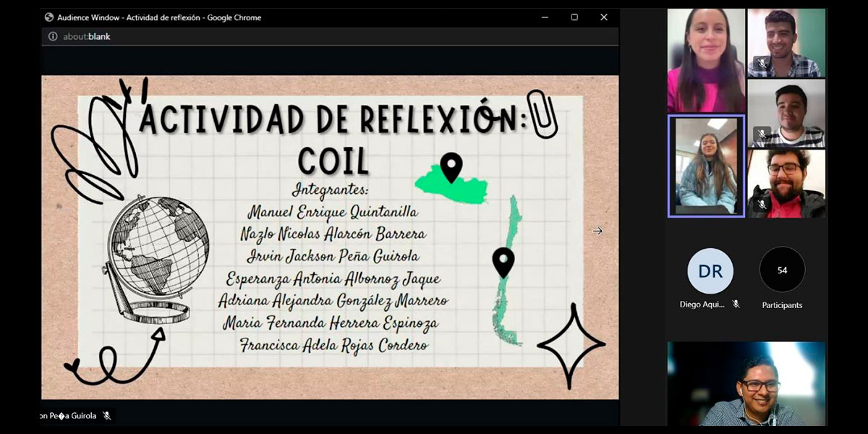Click the word COIL on the slide

coord(333,160)
